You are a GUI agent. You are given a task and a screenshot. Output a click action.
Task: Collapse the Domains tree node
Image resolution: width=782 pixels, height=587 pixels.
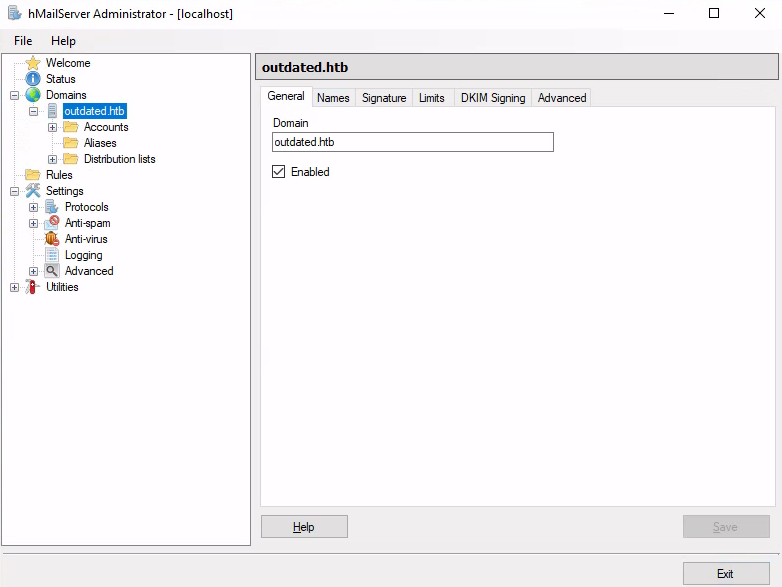pyautogui.click(x=14, y=95)
